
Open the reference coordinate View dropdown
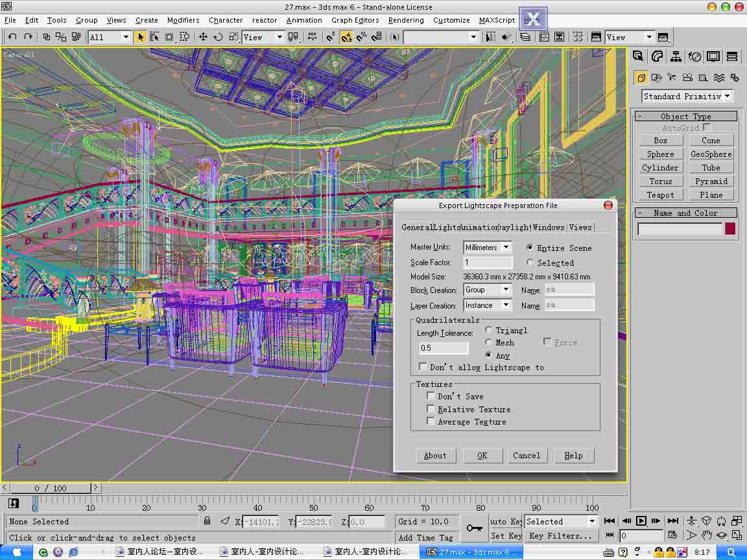(263, 37)
